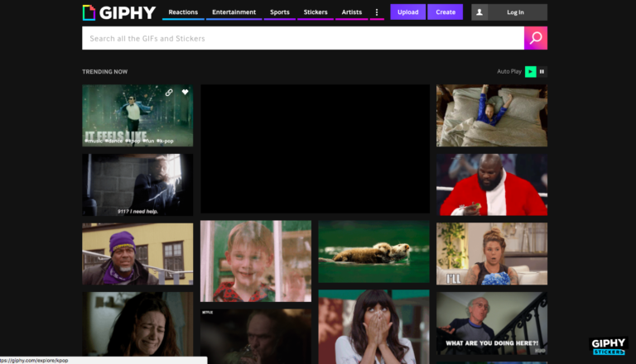Open the man in Santa suit GIF
The height and width of the screenshot is (364, 636).
pyautogui.click(x=492, y=184)
